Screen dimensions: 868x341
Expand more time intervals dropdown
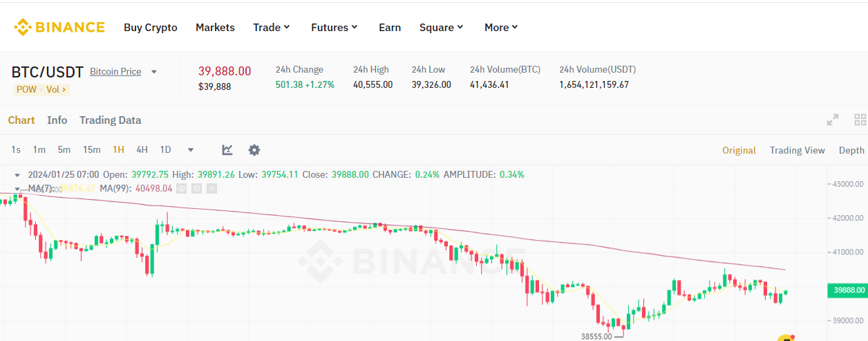[x=191, y=150]
